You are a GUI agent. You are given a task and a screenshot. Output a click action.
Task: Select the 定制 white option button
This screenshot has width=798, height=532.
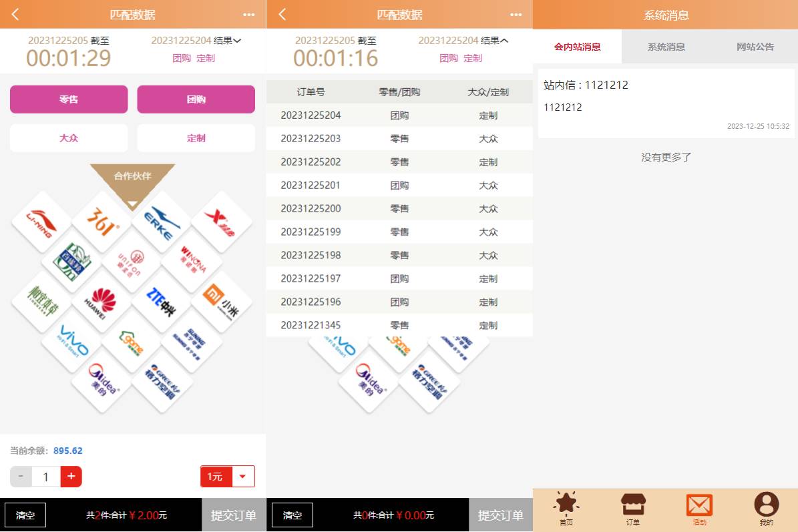click(x=196, y=138)
